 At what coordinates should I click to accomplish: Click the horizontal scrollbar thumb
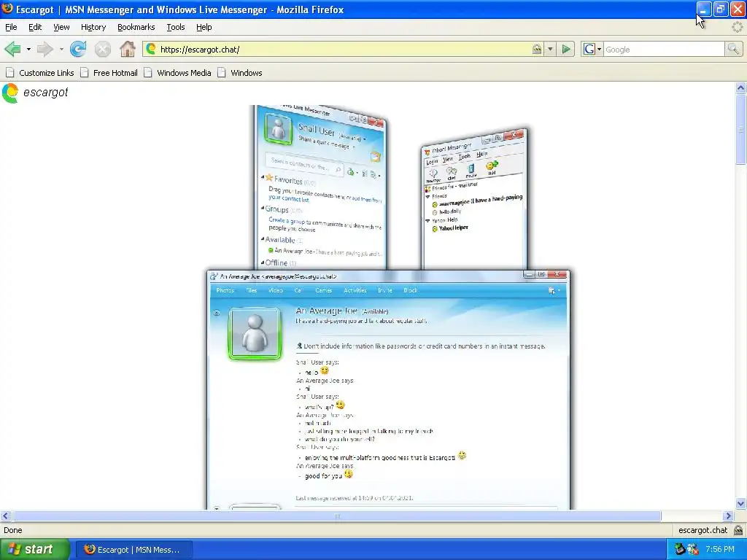click(x=337, y=516)
